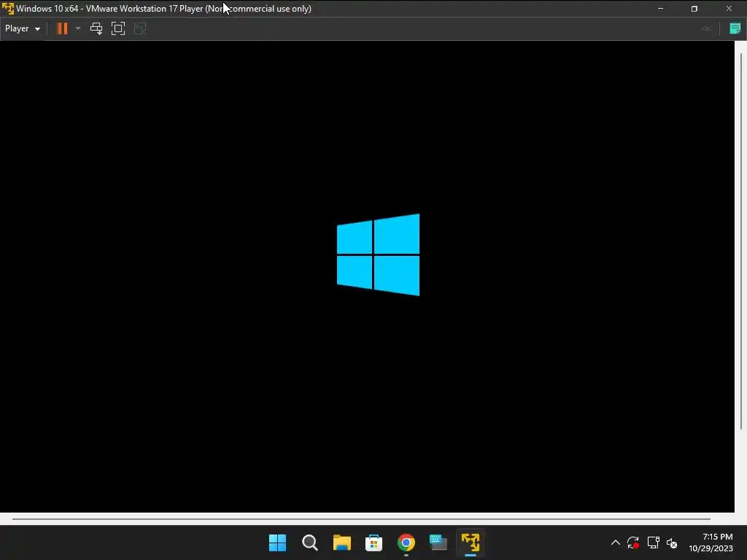
Task: Open the Player menu
Action: [x=23, y=28]
